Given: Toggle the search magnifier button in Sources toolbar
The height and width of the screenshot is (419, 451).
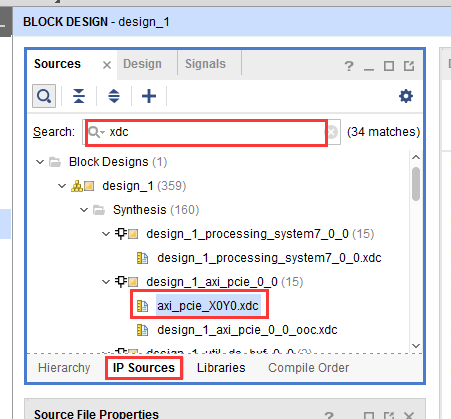Looking at the screenshot, I should (x=44, y=96).
